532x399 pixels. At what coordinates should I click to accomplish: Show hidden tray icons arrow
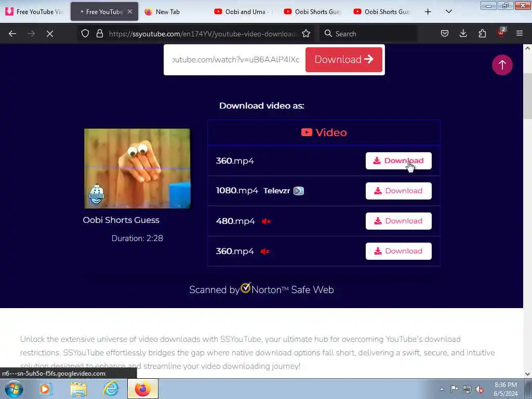click(x=442, y=389)
